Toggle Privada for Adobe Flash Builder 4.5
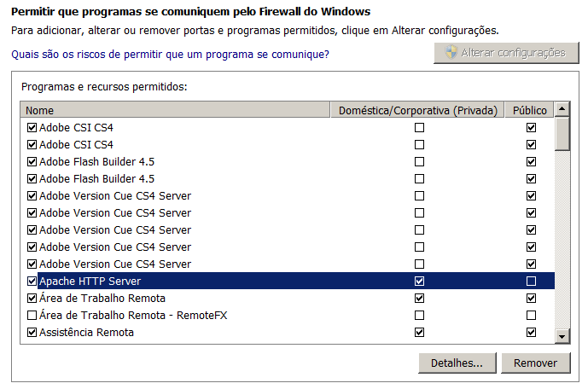Screen dimensions: 588x389 pyautogui.click(x=419, y=162)
